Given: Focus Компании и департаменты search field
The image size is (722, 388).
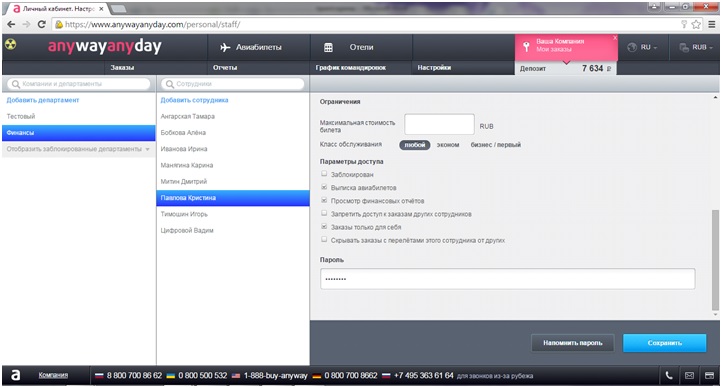Looking at the screenshot, I should (79, 84).
